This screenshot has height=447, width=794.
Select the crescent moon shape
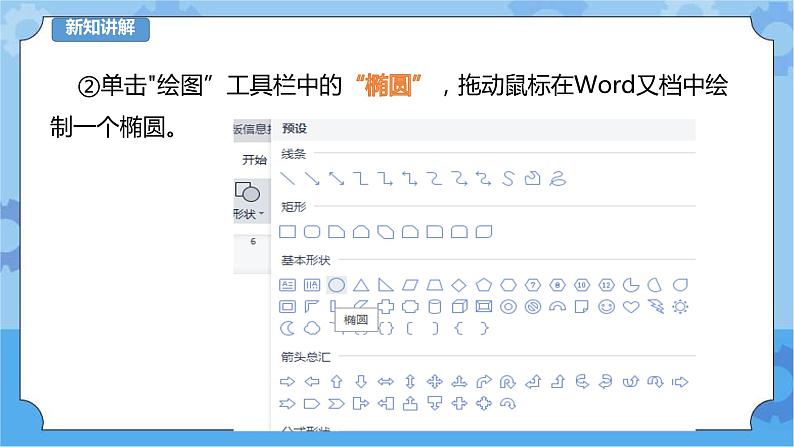(287, 328)
